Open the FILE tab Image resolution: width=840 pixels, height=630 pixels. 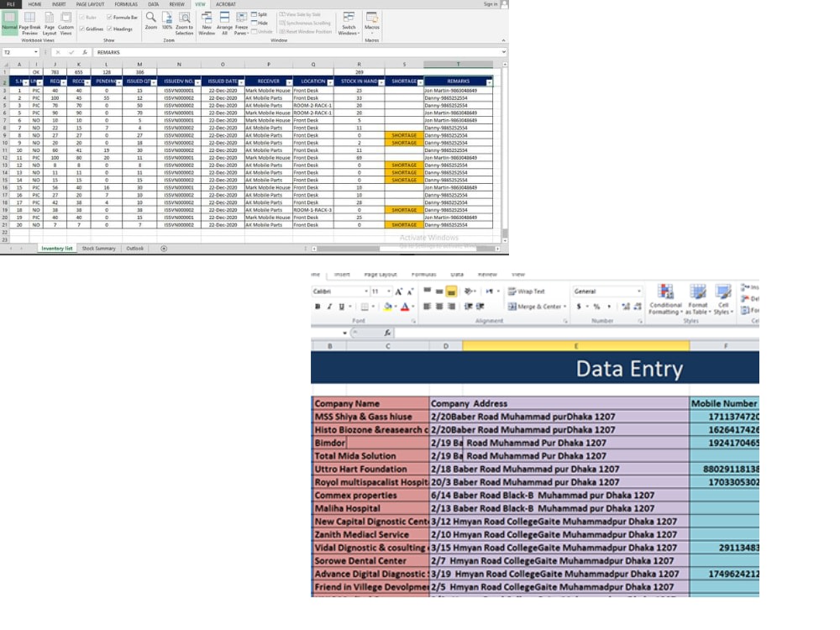coord(11,4)
